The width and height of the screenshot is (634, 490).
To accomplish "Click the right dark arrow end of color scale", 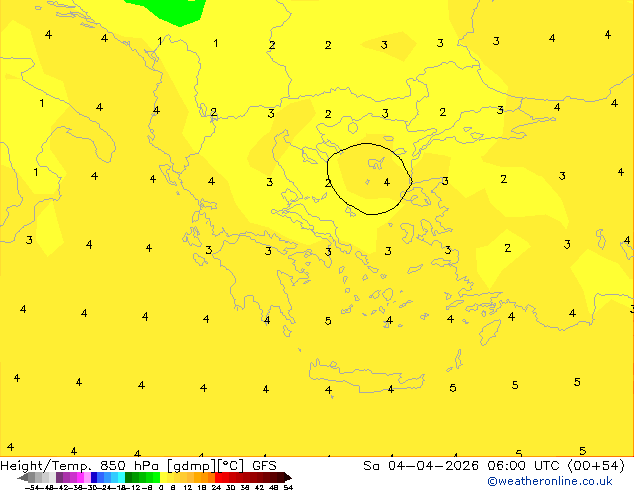I will point(287,477).
